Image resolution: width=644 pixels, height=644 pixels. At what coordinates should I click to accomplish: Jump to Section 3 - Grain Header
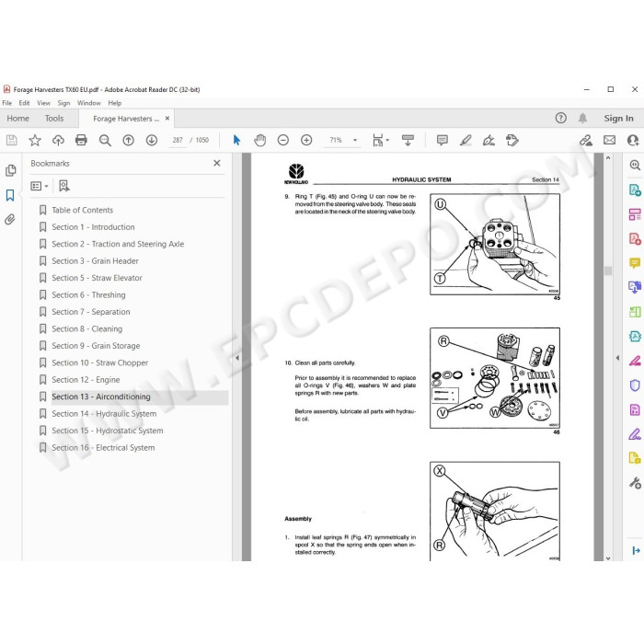(96, 260)
